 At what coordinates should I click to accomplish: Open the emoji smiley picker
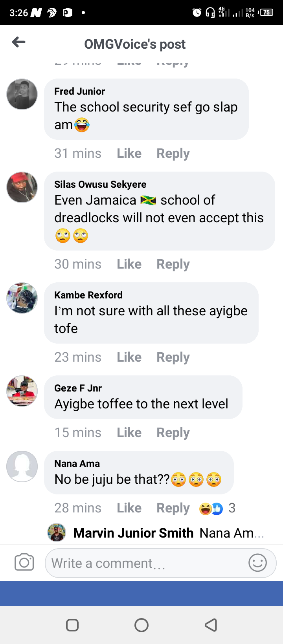258,563
